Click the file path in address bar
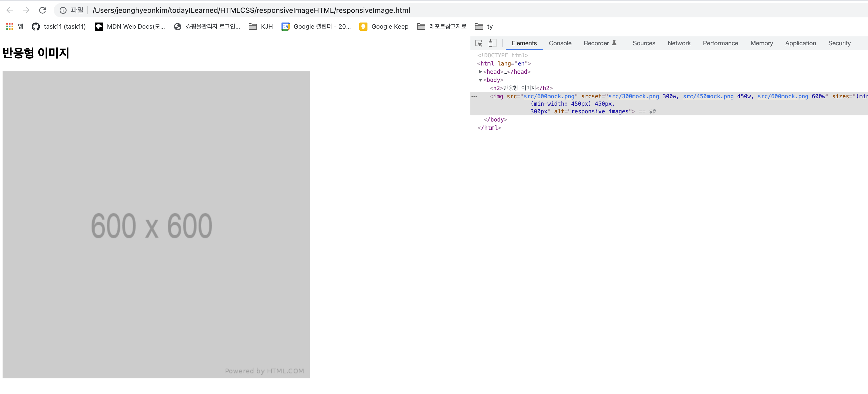868x394 pixels. (x=251, y=10)
